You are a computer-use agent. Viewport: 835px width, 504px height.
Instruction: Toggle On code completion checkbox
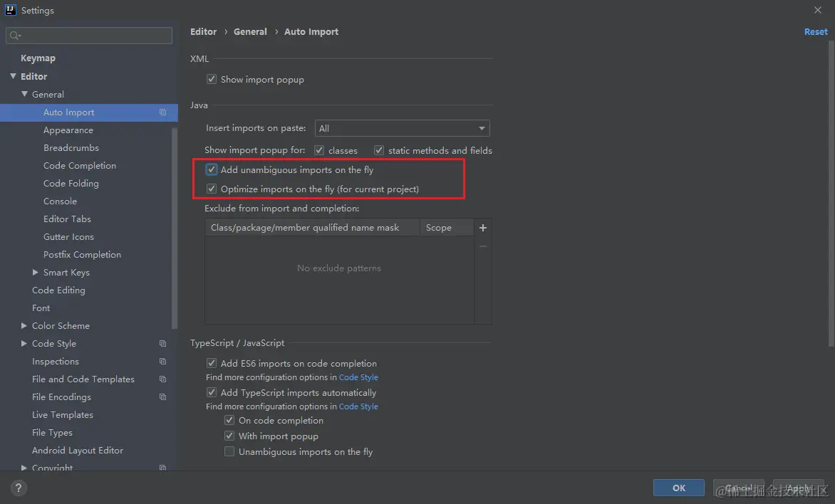pos(229,420)
